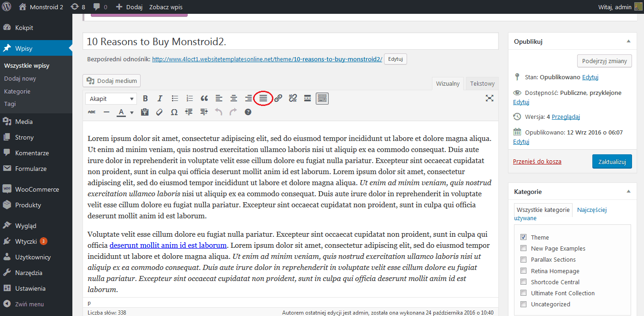Click the Zaktualizuj update button
This screenshot has width=644, height=316.
point(612,162)
